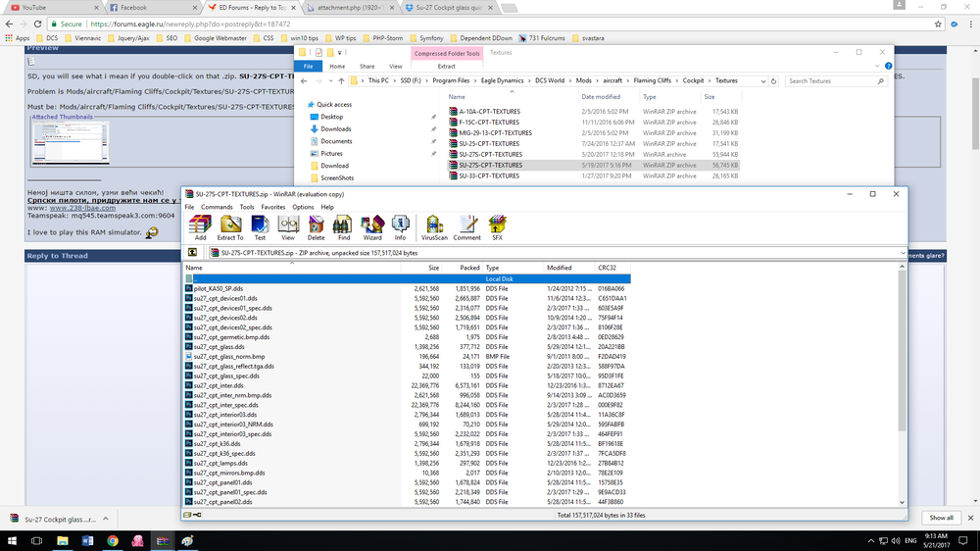Screen dimensions: 980x551
Task: Select su27_cpt_inter.dds file row
Action: (x=408, y=385)
